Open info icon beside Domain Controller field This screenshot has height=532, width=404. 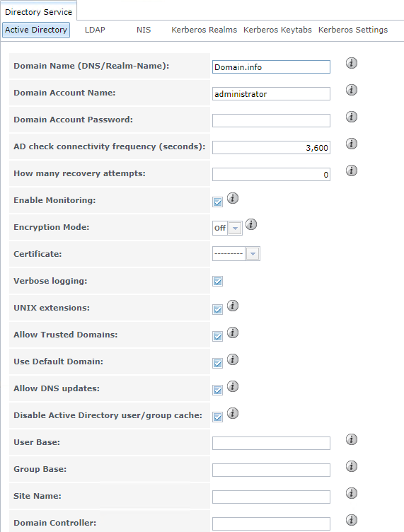tap(352, 520)
